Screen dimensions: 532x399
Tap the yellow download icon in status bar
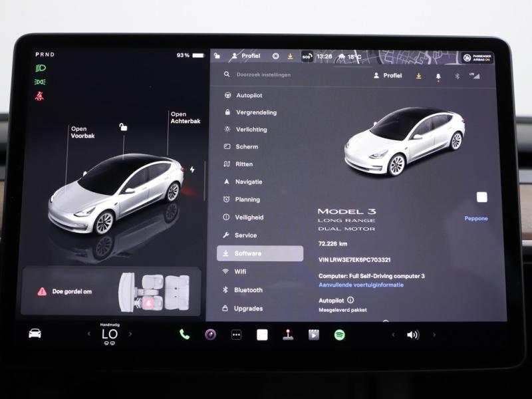pos(291,57)
